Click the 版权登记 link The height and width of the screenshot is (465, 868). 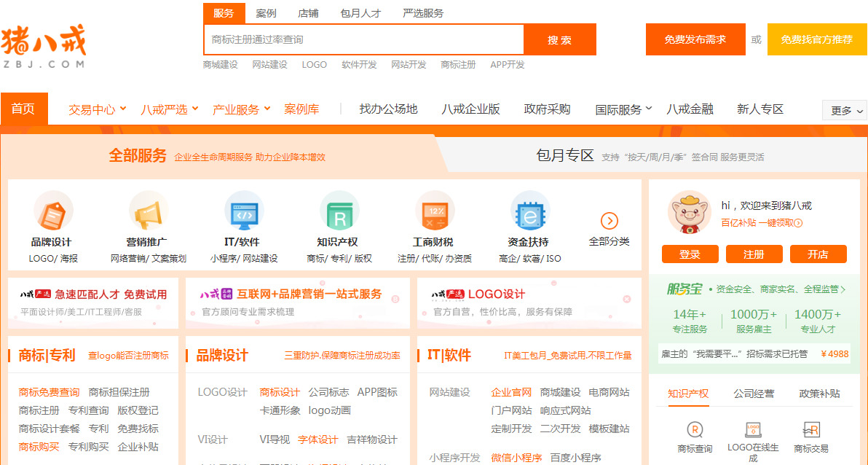tap(138, 410)
